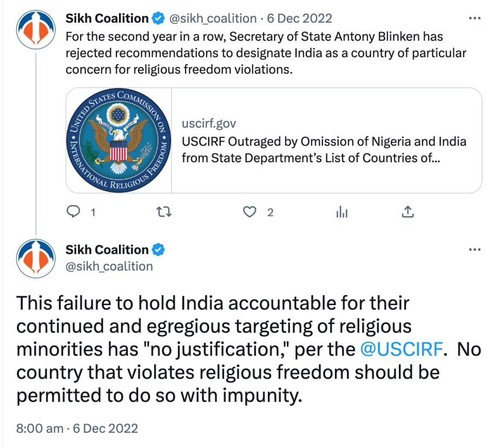Like the first tweet with the heart icon

[x=249, y=212]
